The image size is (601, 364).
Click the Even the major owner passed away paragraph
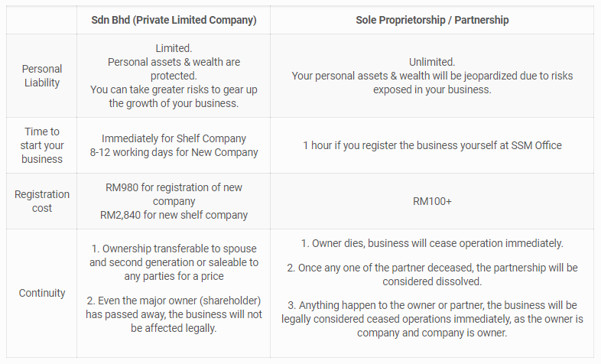click(x=174, y=314)
